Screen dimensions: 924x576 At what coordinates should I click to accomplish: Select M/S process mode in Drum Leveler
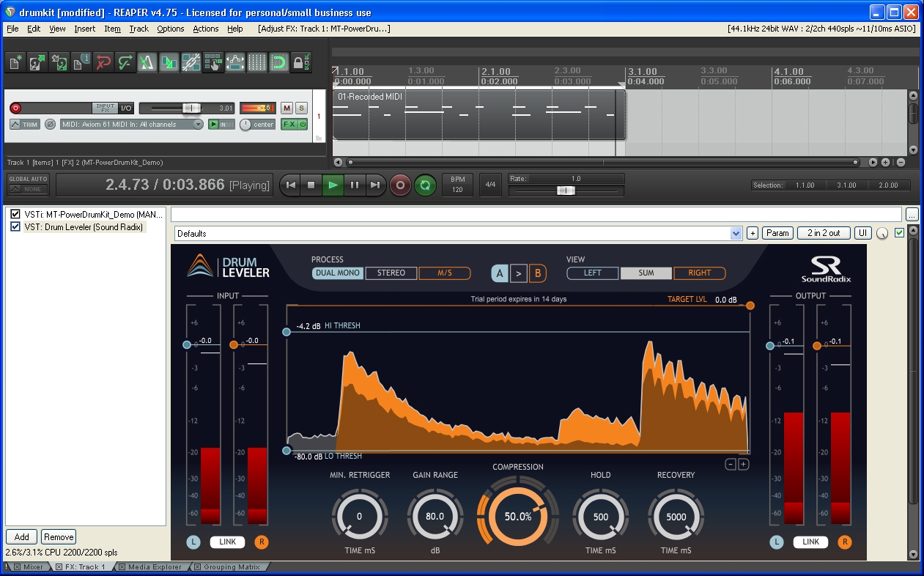pyautogui.click(x=444, y=273)
